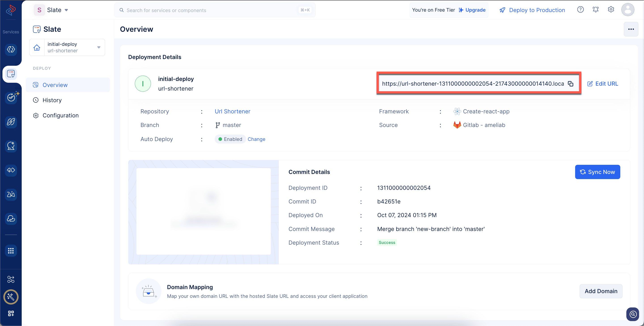Open the chat support bubble icon
The height and width of the screenshot is (326, 644).
click(x=633, y=314)
